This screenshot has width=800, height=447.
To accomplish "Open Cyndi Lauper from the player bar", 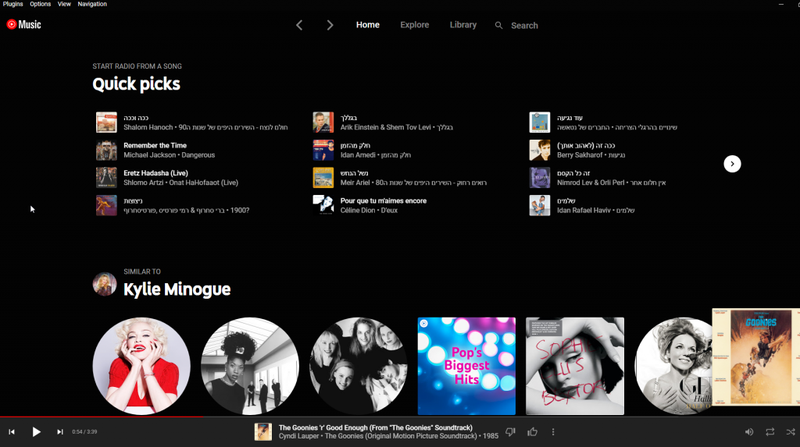I will [298, 436].
